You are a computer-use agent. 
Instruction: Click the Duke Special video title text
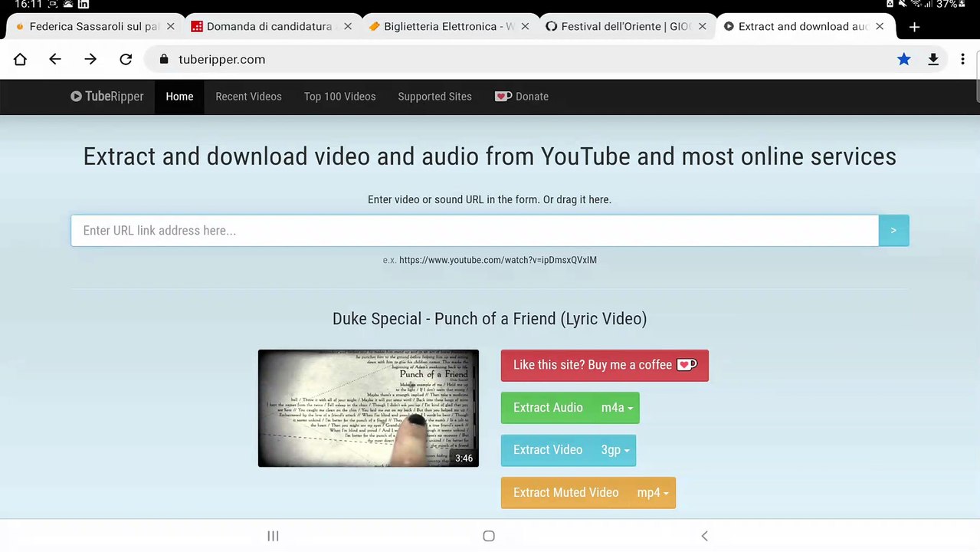490,318
